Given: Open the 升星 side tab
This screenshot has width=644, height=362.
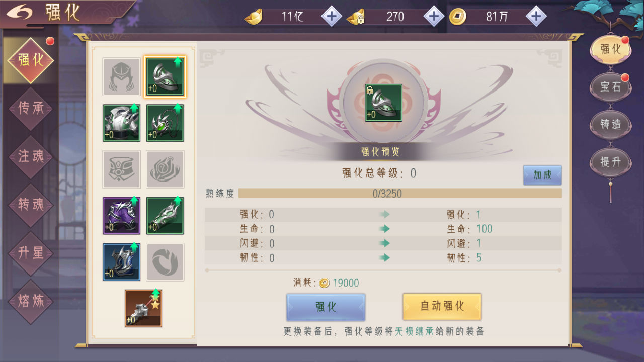Looking at the screenshot, I should [x=31, y=253].
